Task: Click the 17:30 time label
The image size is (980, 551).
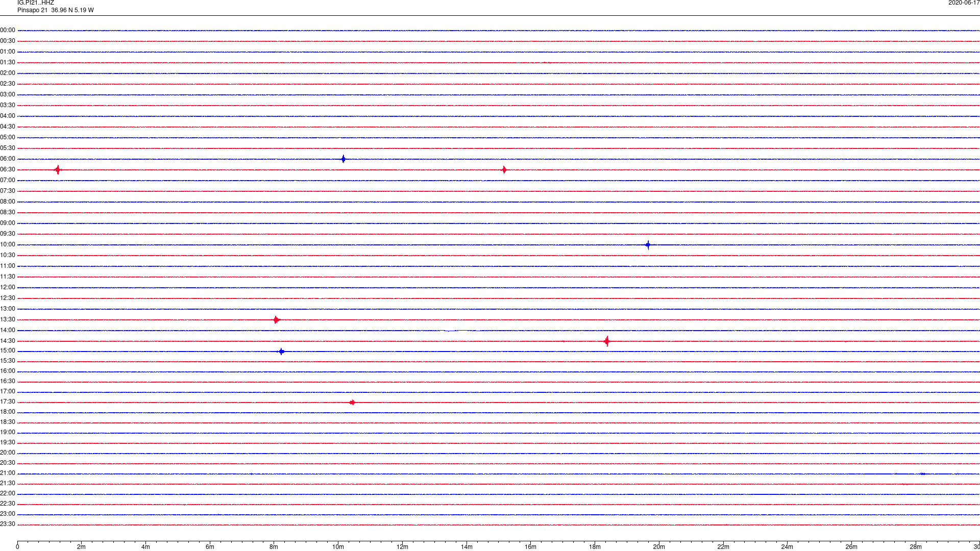Action: point(8,402)
